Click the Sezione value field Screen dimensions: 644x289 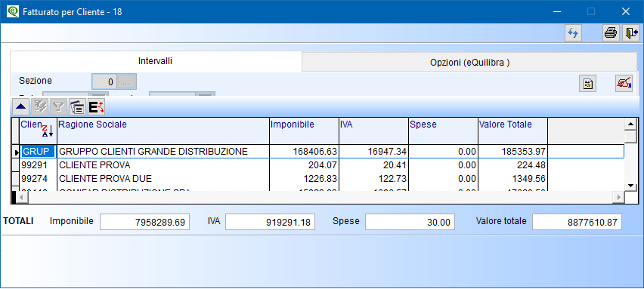pyautogui.click(x=104, y=82)
